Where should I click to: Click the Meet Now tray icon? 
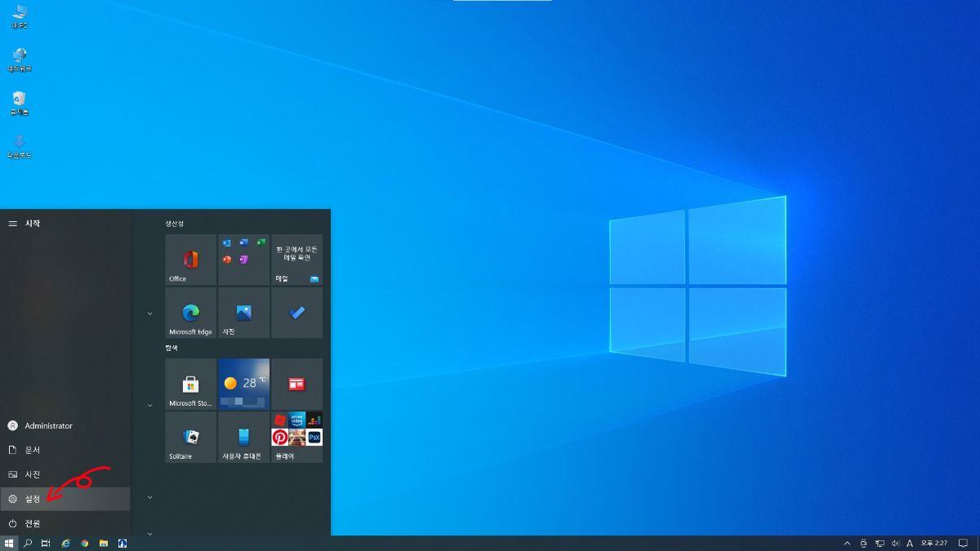(863, 543)
